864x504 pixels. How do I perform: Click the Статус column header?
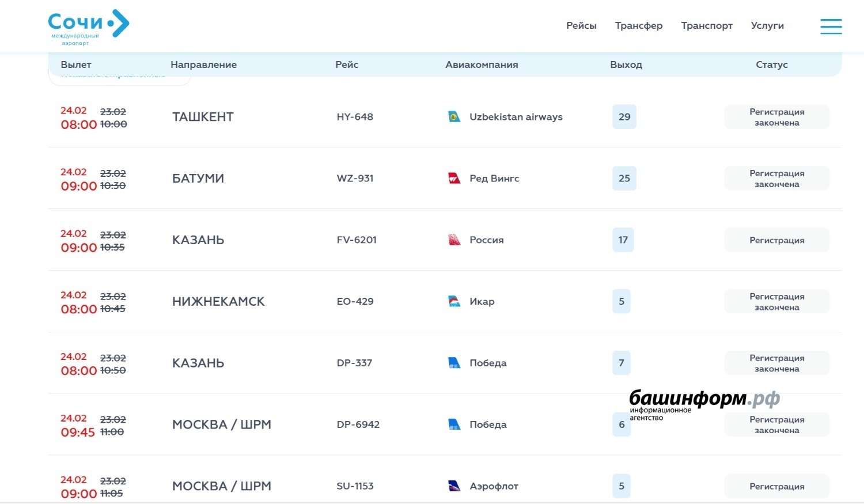771,65
